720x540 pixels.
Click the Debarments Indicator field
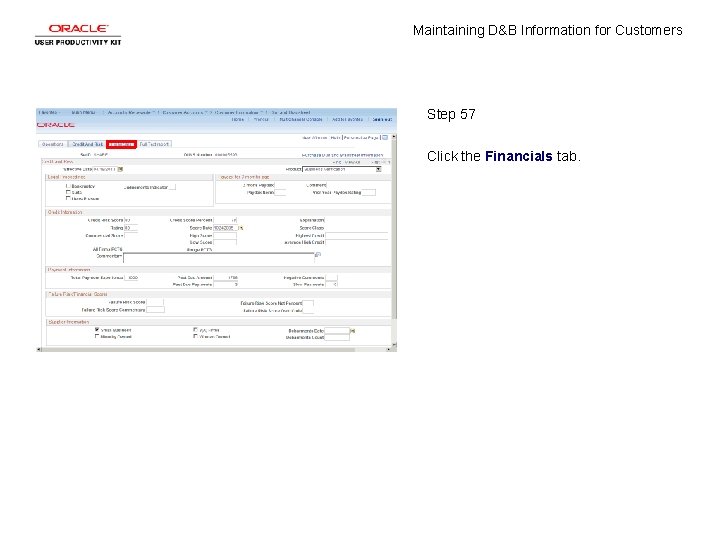tap(172, 187)
